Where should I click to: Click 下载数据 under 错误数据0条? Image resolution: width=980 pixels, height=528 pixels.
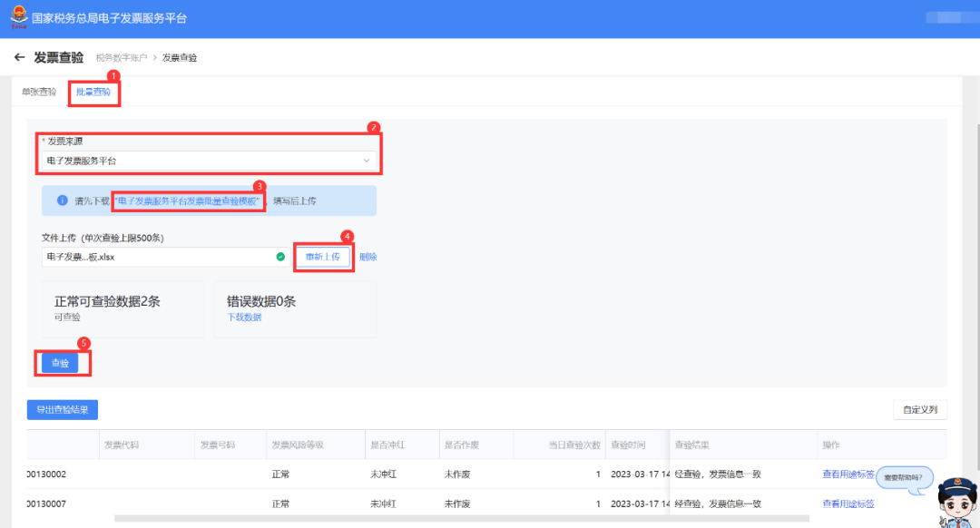(244, 318)
